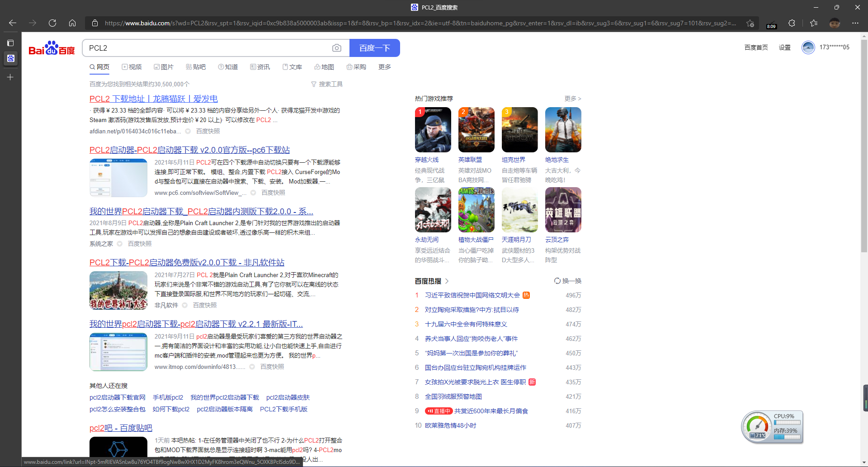Image resolution: width=868 pixels, height=467 pixels.
Task: Select the Baidu tab in vertical sidebar
Action: [10, 58]
